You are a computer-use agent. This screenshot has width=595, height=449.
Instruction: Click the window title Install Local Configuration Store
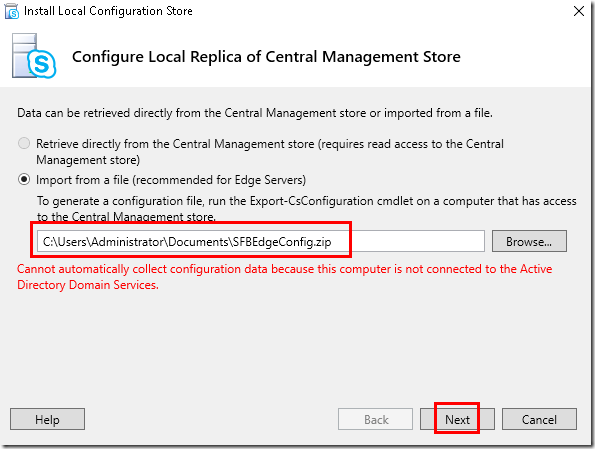click(108, 11)
